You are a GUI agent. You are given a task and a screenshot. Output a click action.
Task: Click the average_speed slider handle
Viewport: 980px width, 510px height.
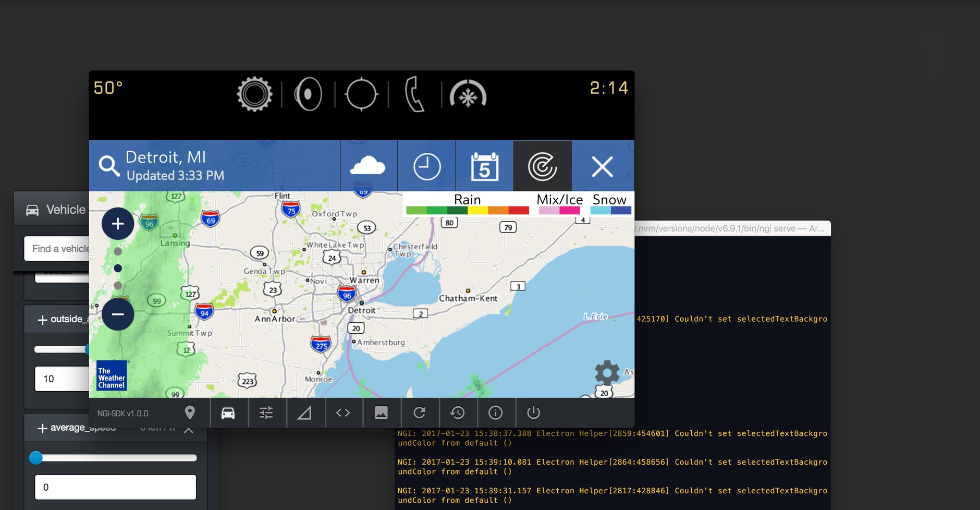[36, 458]
